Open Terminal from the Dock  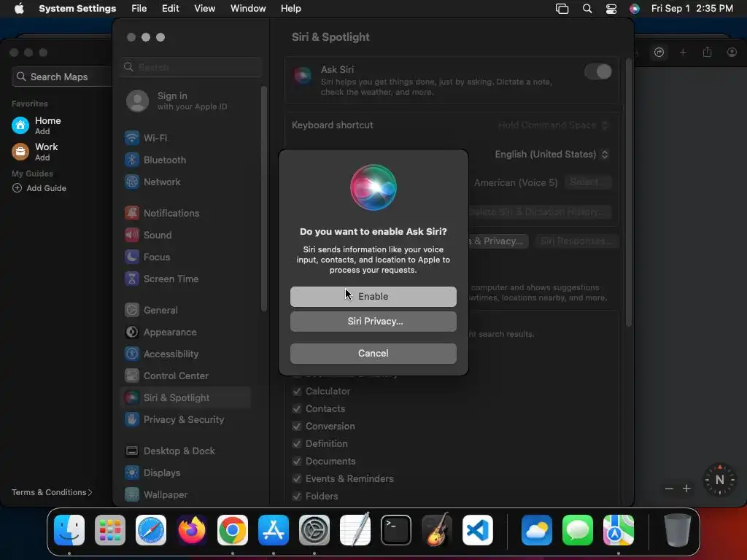tap(396, 530)
